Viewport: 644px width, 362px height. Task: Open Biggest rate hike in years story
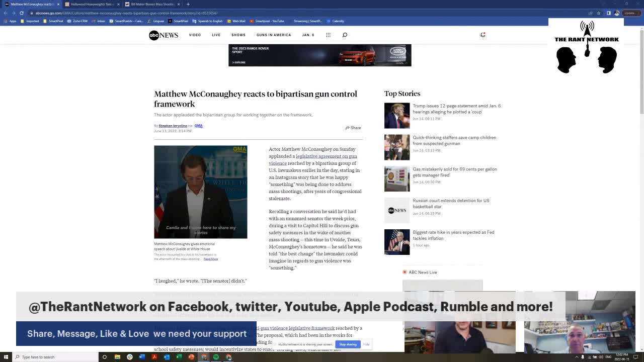(x=453, y=235)
